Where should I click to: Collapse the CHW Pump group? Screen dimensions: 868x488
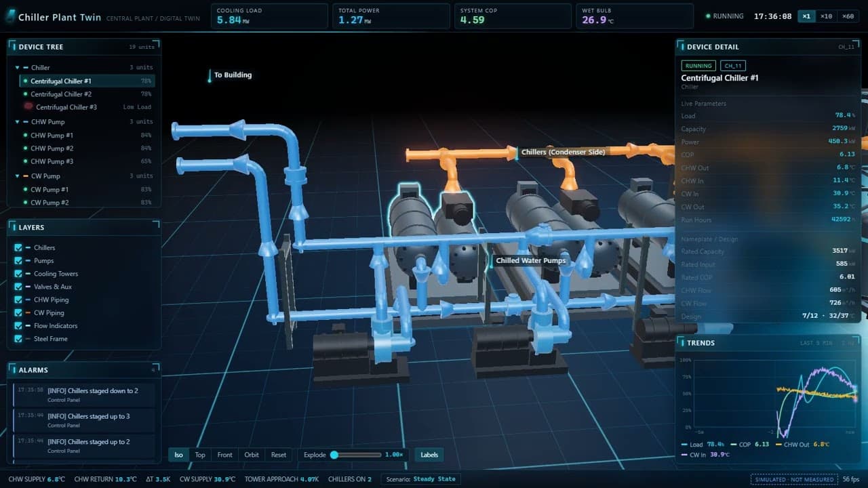18,122
